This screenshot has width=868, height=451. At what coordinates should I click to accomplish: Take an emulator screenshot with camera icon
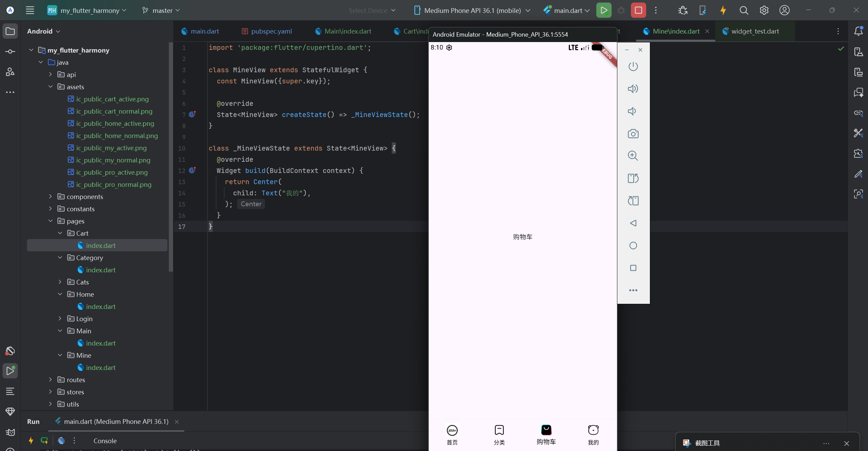[633, 134]
